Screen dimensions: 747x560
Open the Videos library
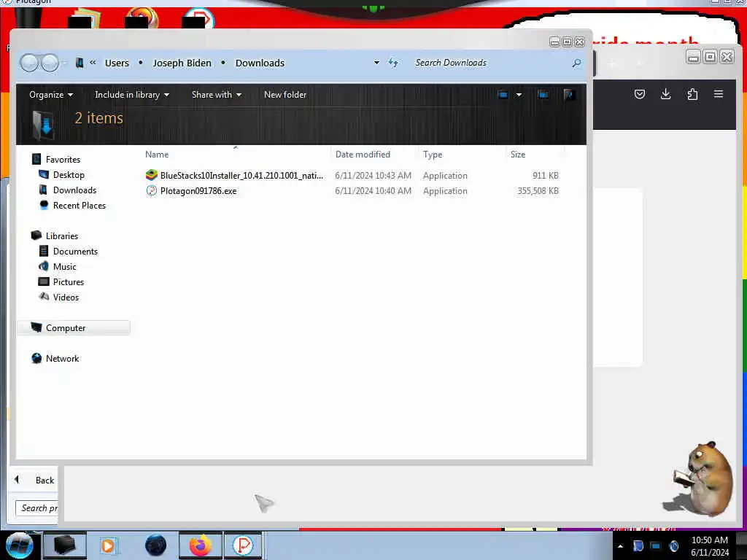pyautogui.click(x=66, y=297)
